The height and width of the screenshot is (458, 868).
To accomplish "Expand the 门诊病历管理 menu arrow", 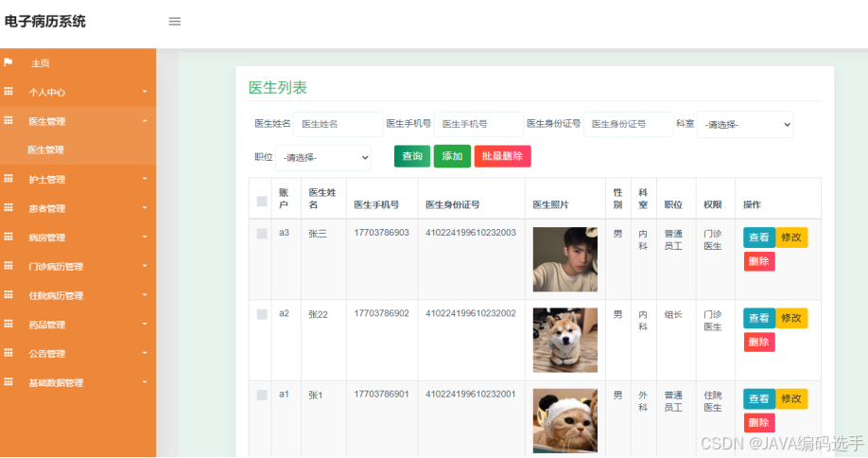I will [x=145, y=266].
